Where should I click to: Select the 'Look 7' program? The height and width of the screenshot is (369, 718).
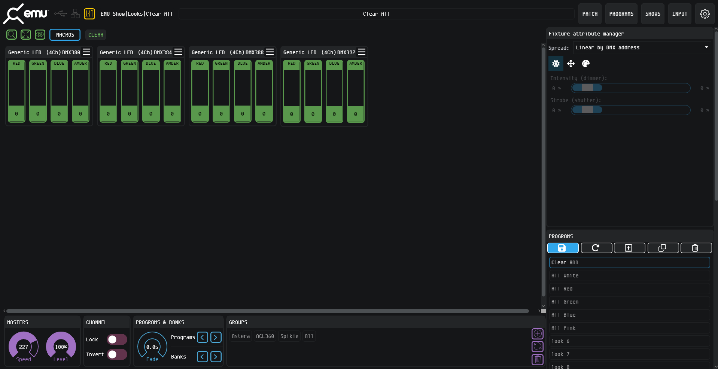(629, 354)
